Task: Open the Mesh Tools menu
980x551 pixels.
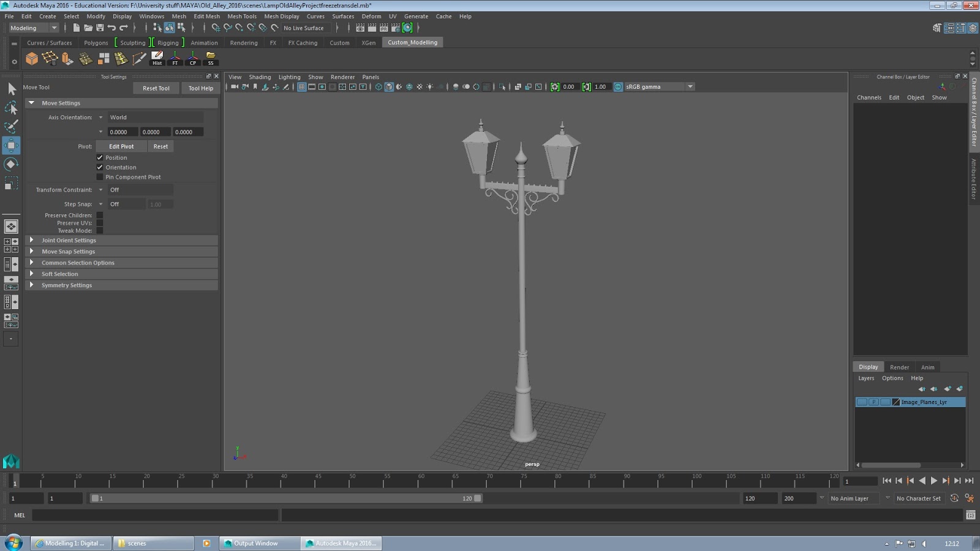Action: pos(241,16)
